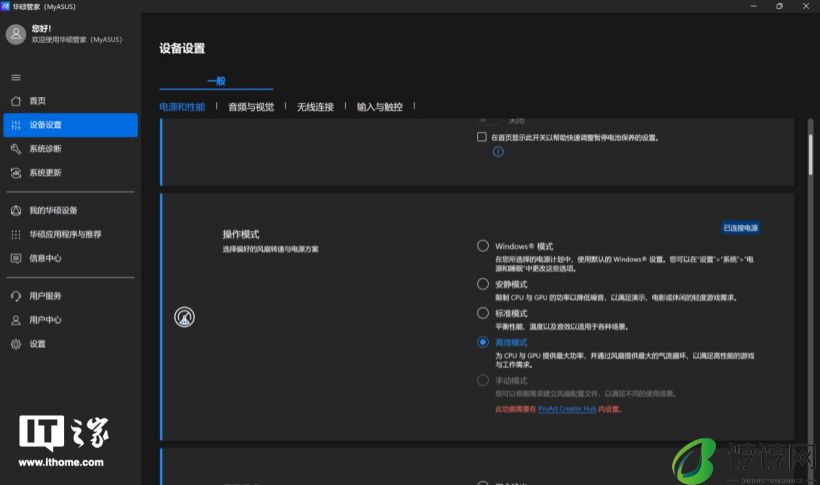
Task: Click the update icon beside 系统更新
Action: click(16, 173)
